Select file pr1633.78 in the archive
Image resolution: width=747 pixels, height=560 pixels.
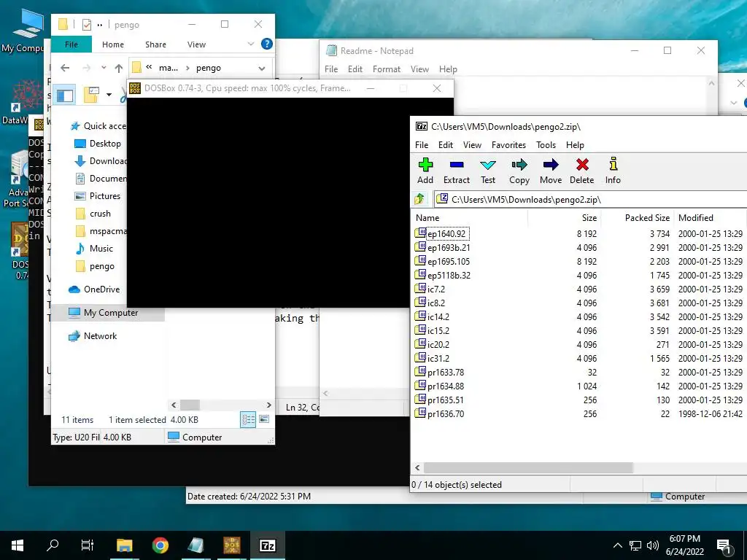click(446, 373)
